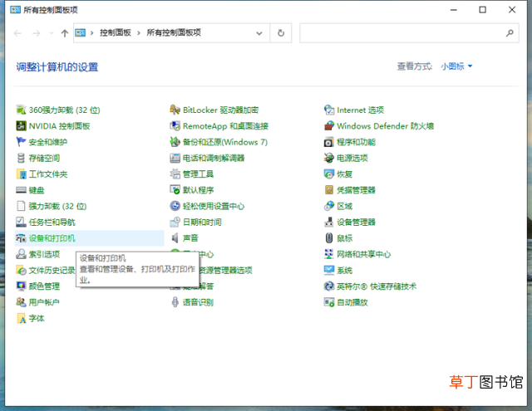Click the Forward navigation arrow
This screenshot has width=532, height=411.
[x=37, y=33]
